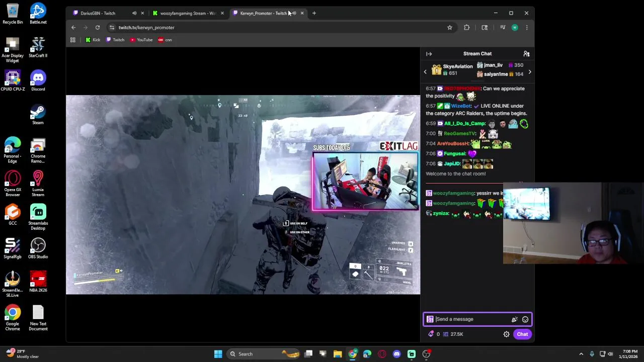Viewport: 644px width, 362px height.
Task: Show hidden system tray icons
Action: coord(581,354)
